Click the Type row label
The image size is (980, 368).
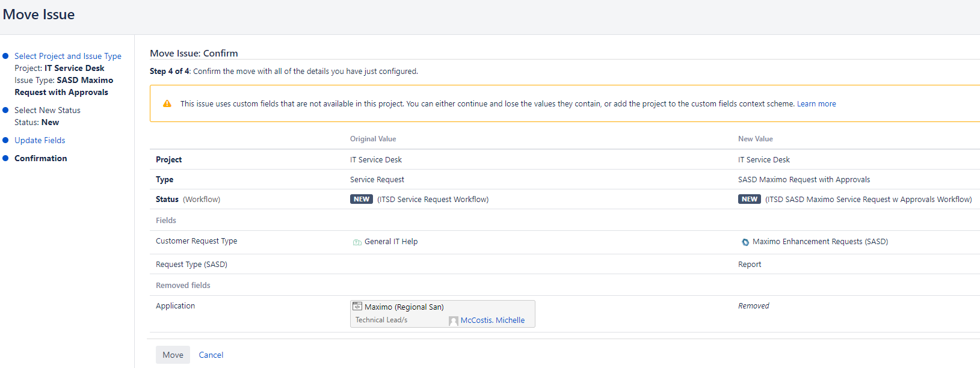click(x=164, y=179)
